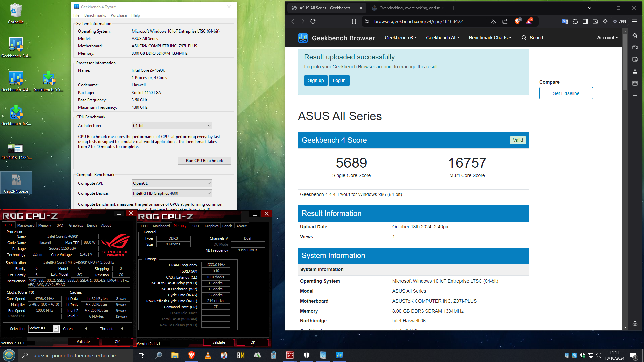
Task: Open a new browser tab
Action: 453,8
